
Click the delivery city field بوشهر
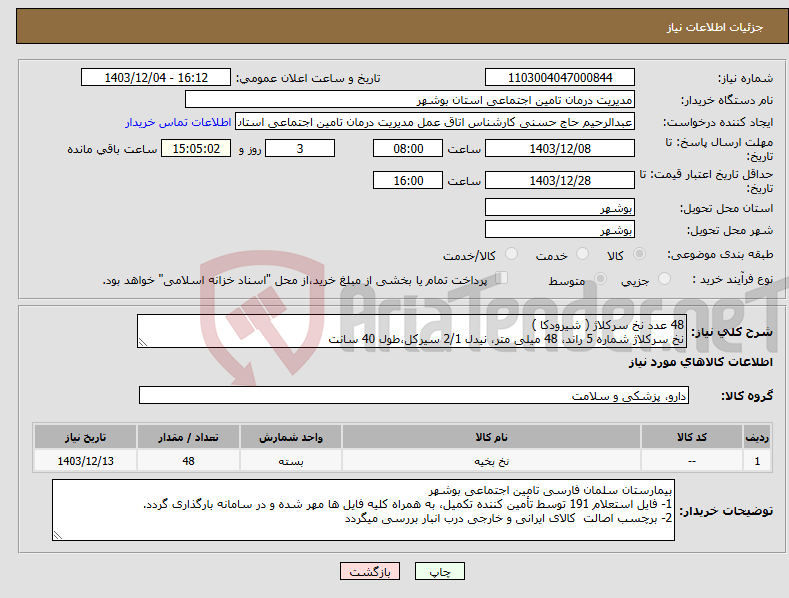(560, 230)
